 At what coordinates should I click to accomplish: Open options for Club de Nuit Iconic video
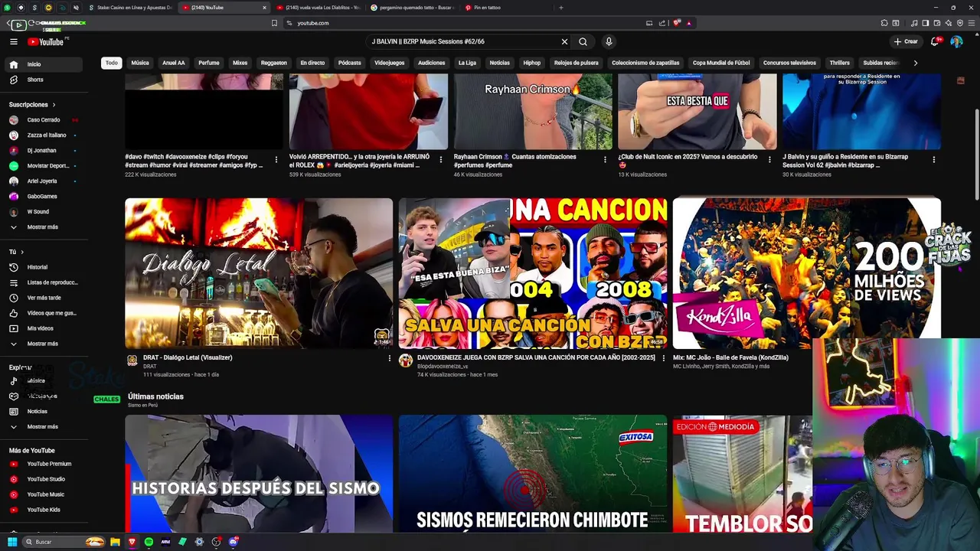(769, 160)
